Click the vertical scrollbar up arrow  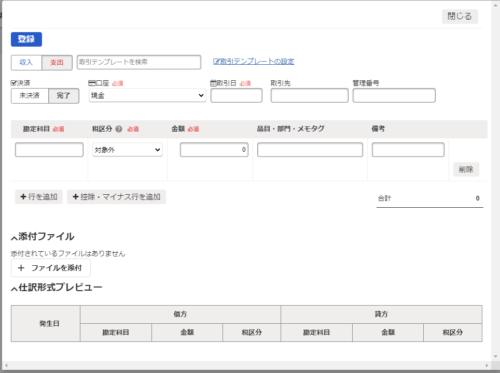point(495,5)
